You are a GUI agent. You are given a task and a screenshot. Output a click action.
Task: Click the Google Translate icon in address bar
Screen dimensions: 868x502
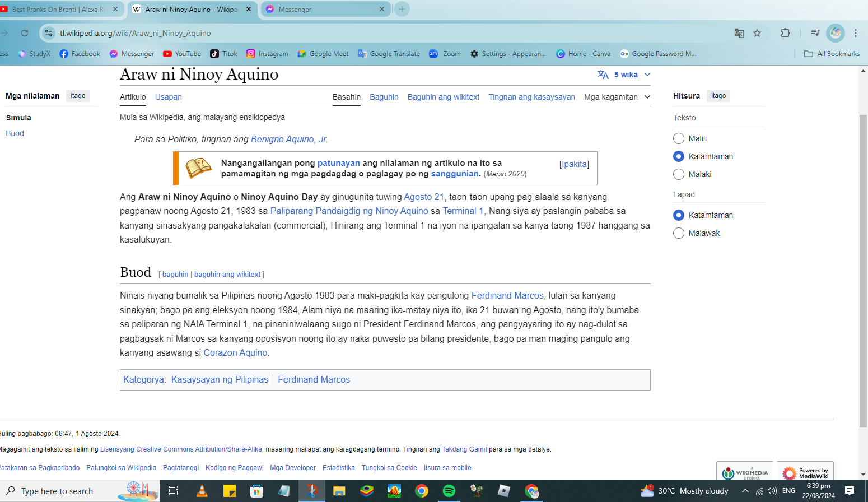739,33
